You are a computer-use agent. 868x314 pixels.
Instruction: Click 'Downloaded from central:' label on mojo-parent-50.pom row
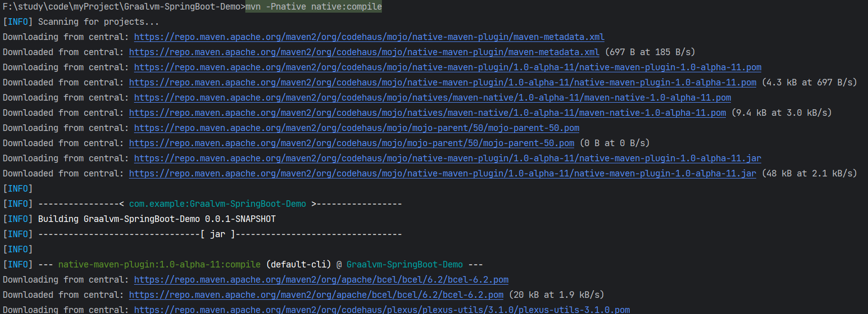coord(63,143)
